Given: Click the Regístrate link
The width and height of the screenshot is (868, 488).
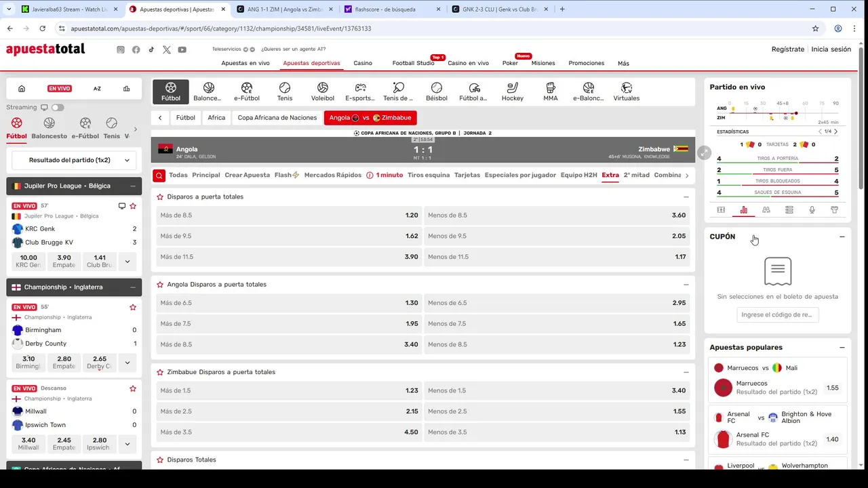Looking at the screenshot, I should (788, 49).
